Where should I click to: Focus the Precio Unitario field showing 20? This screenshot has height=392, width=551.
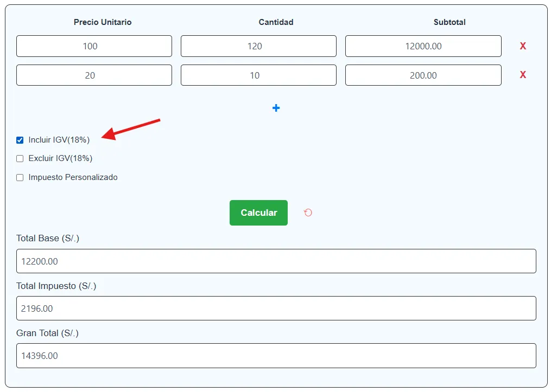click(x=94, y=75)
